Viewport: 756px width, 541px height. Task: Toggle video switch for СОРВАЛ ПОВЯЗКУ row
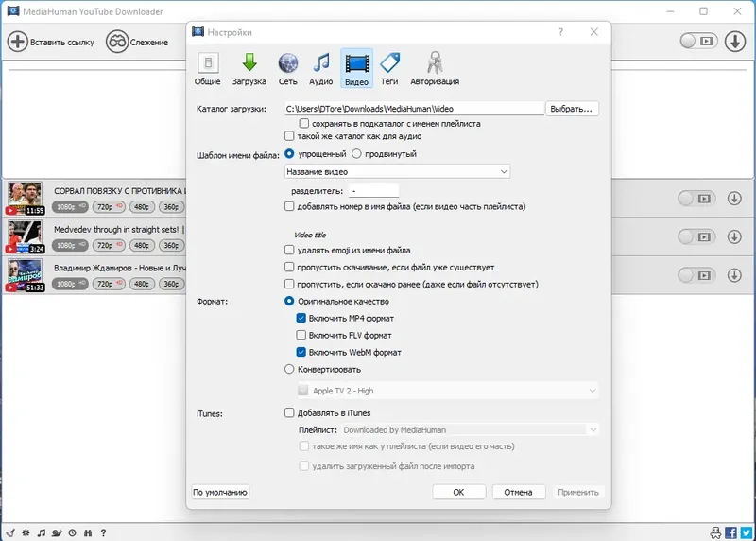[x=696, y=199]
